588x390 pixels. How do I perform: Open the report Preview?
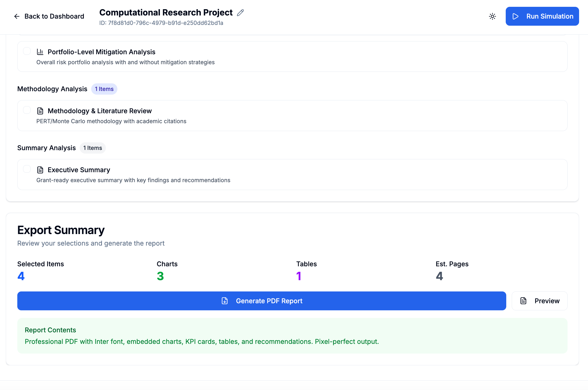540,301
